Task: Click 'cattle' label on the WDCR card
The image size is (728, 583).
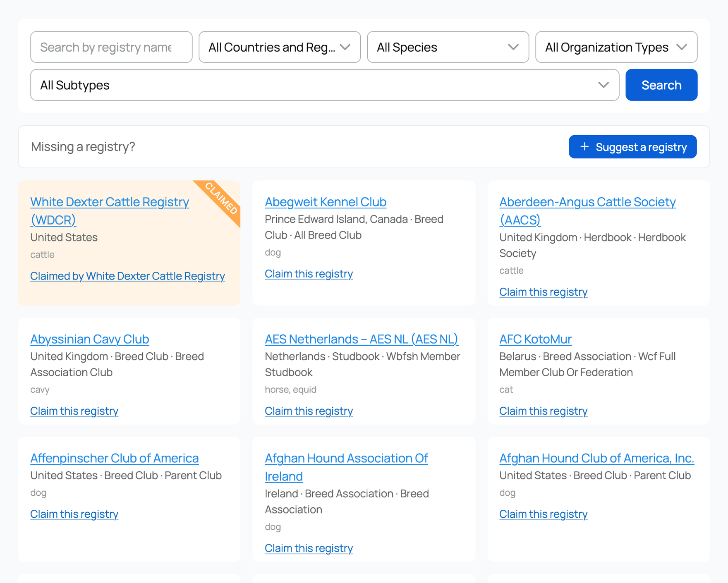Action: 42,255
